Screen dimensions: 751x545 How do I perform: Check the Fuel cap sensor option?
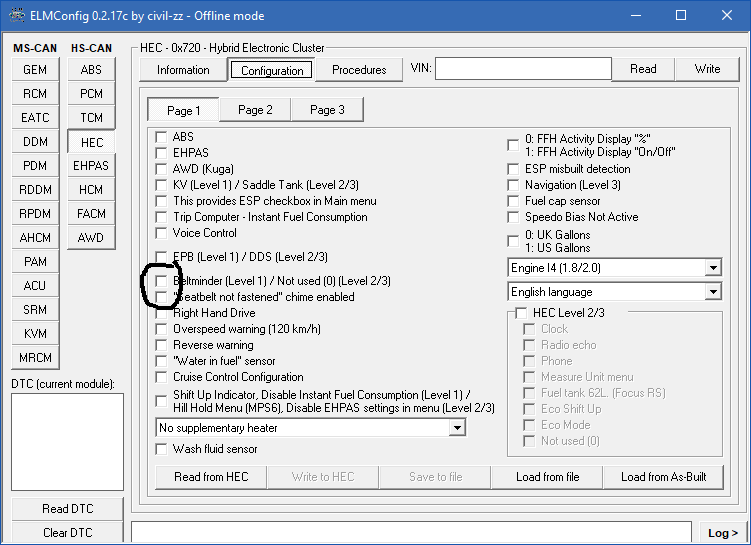click(x=514, y=201)
